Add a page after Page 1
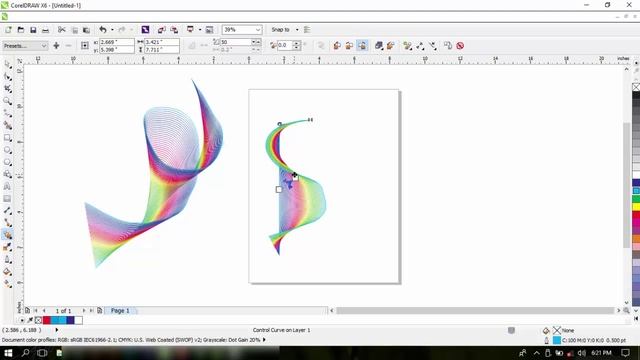 pyautogui.click(x=100, y=311)
